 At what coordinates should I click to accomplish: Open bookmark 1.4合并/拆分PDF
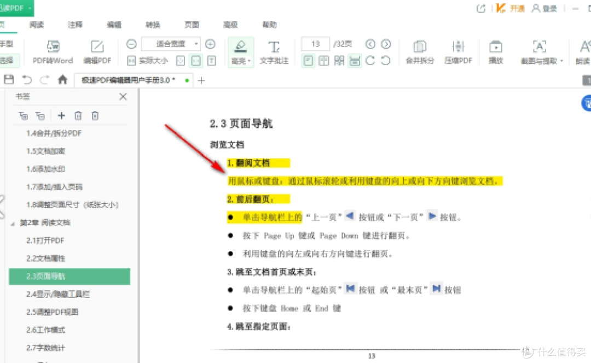click(54, 133)
